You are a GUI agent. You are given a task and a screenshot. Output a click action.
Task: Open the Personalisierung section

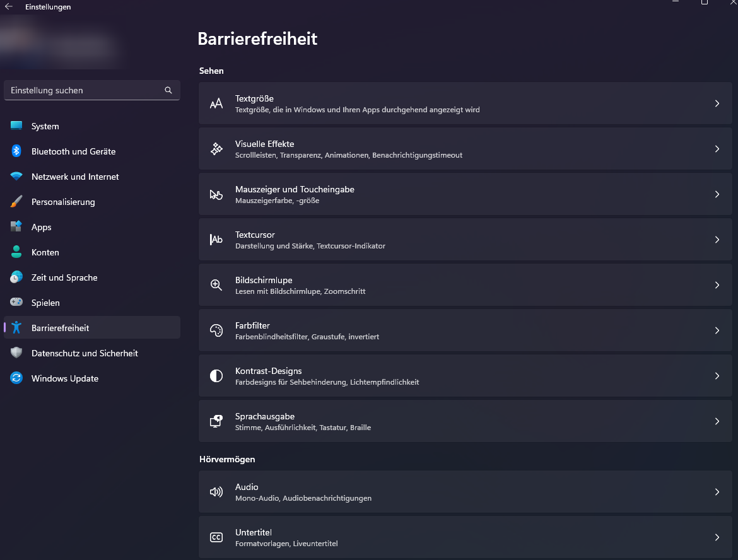click(x=63, y=202)
